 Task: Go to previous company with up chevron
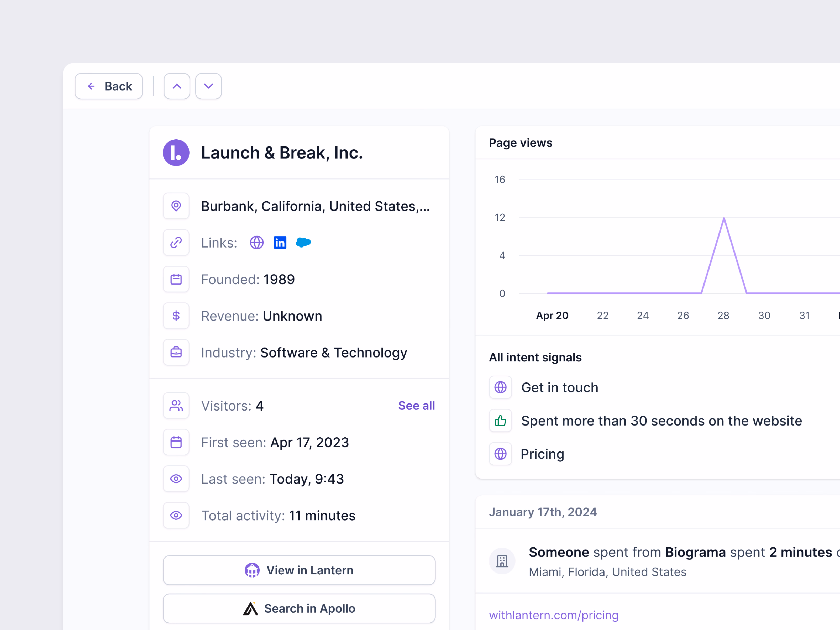pyautogui.click(x=177, y=86)
